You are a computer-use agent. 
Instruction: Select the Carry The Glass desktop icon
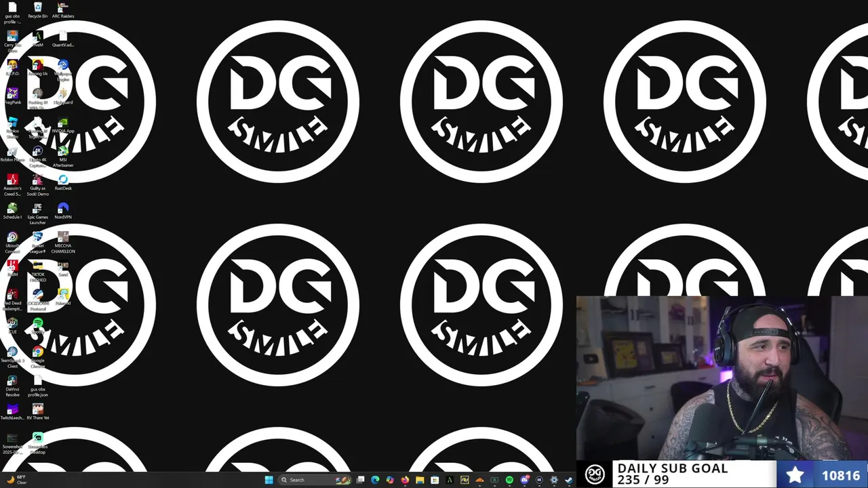point(12,41)
